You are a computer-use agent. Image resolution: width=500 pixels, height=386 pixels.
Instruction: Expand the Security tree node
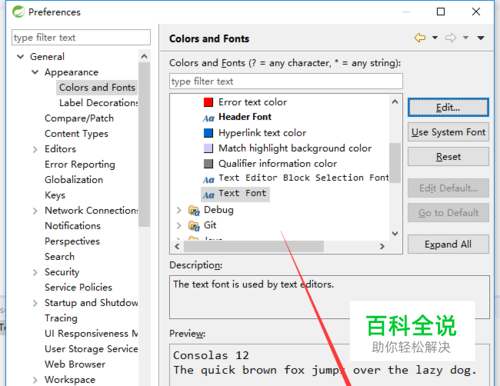point(35,272)
